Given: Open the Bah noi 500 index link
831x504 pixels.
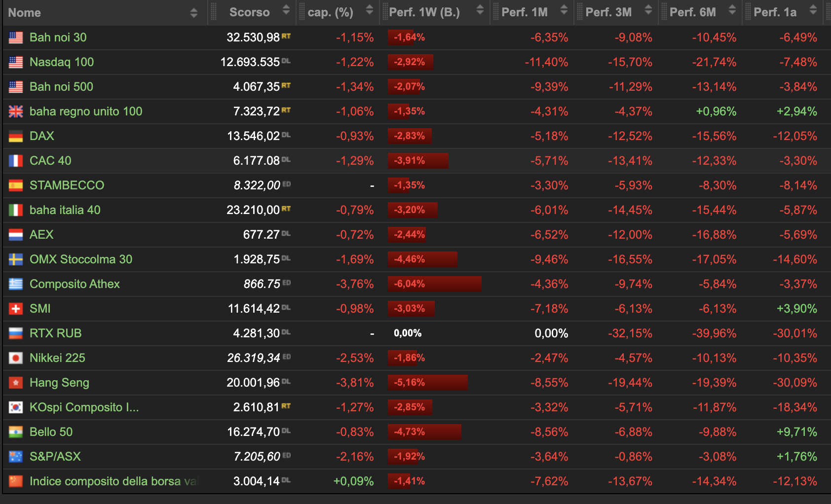Looking at the screenshot, I should pos(61,87).
